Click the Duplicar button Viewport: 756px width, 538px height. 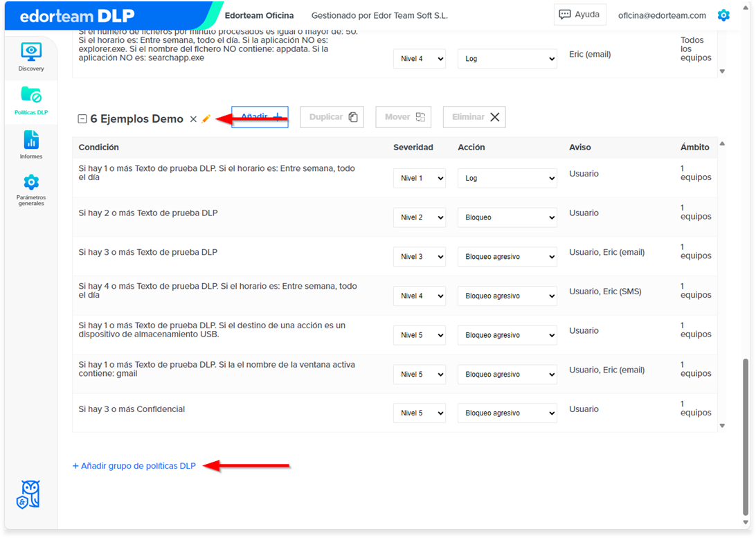pos(332,117)
